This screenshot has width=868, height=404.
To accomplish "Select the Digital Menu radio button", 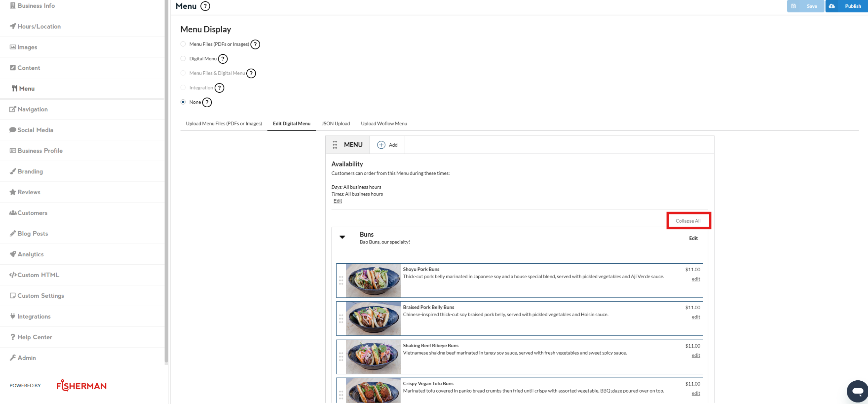I will tap(183, 59).
